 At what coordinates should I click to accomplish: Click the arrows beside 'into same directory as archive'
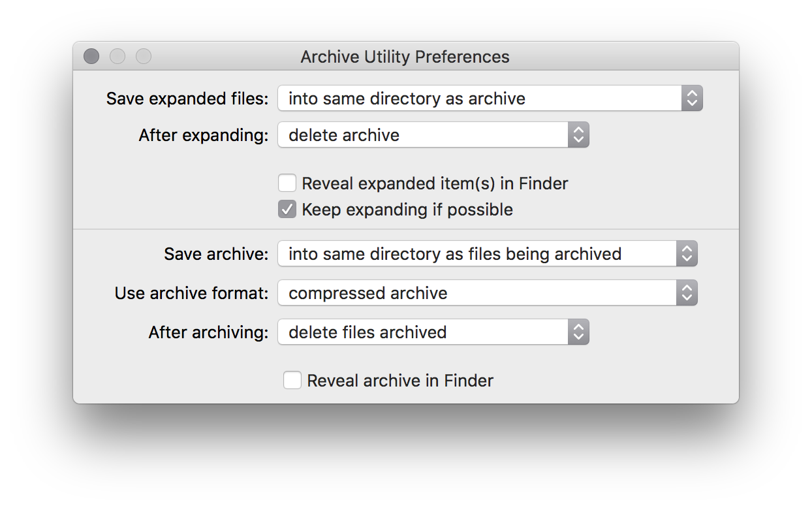[692, 99]
